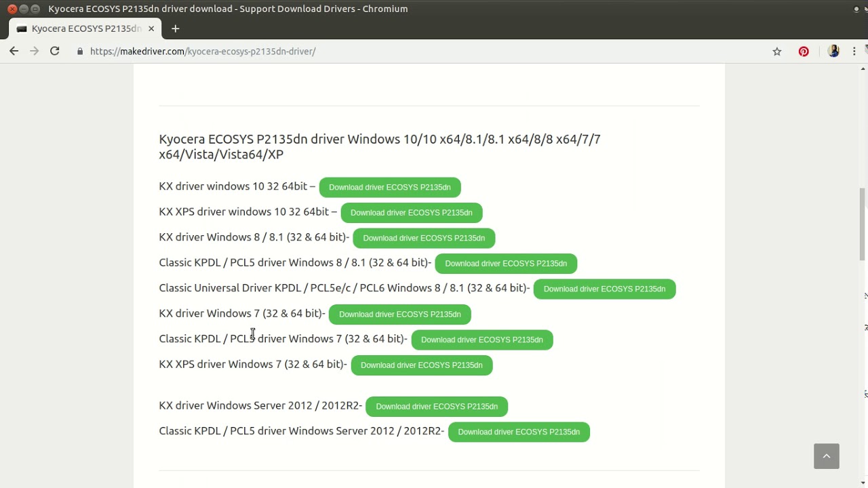The image size is (868, 488).
Task: Download Classic KPDL / PCL5 driver Windows 7
Action: [482, 340]
